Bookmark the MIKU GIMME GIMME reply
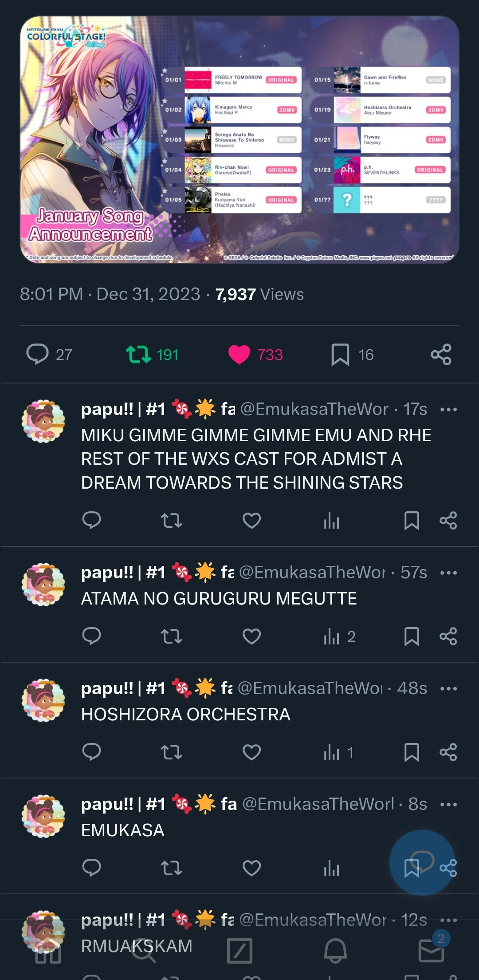The height and width of the screenshot is (980, 479). point(412,521)
